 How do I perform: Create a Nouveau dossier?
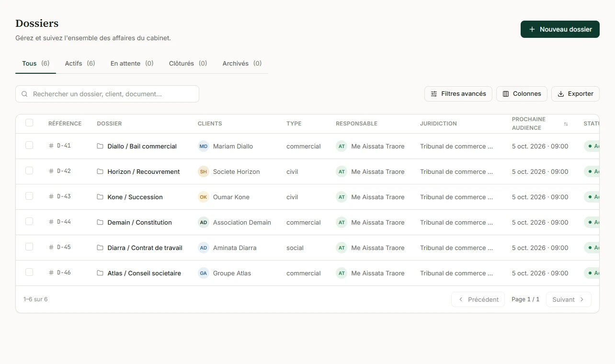click(x=560, y=29)
